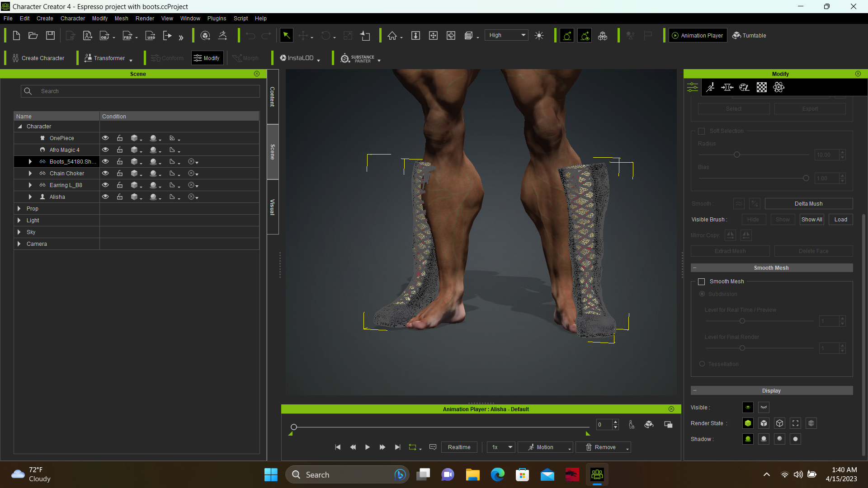868x488 pixels.
Task: Toggle visibility eye for Alisha
Action: [x=105, y=197]
